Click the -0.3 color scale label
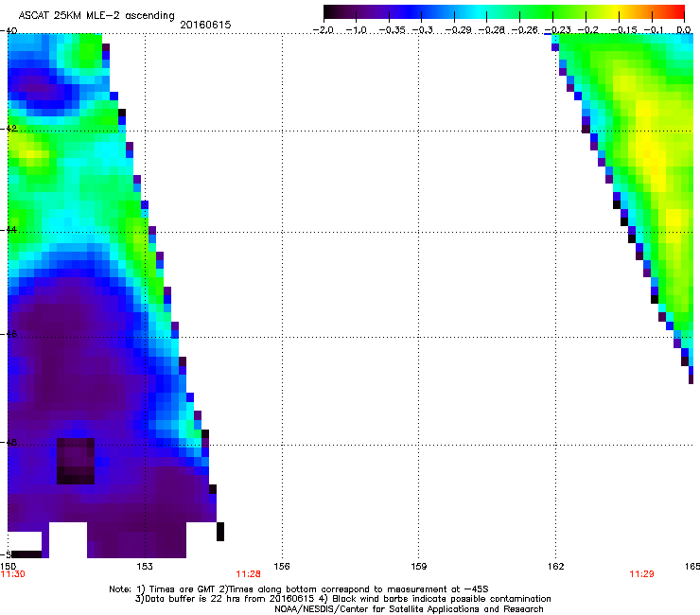700x615 pixels. coord(422,30)
